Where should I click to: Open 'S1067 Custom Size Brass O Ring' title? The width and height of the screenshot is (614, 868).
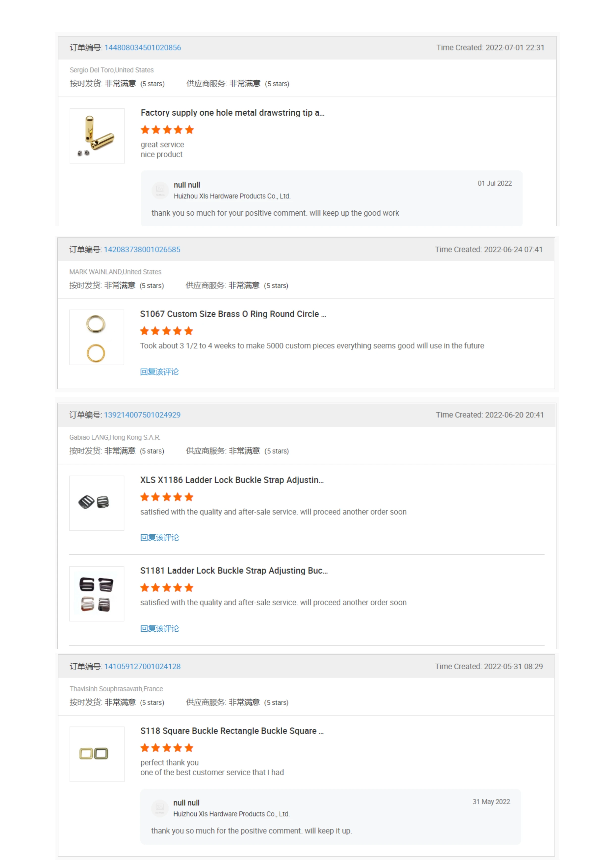(233, 314)
